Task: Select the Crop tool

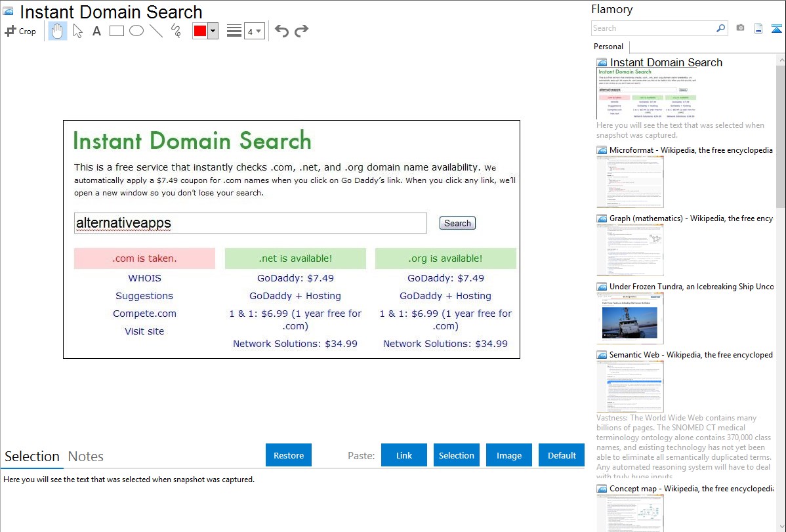Action: tap(20, 31)
